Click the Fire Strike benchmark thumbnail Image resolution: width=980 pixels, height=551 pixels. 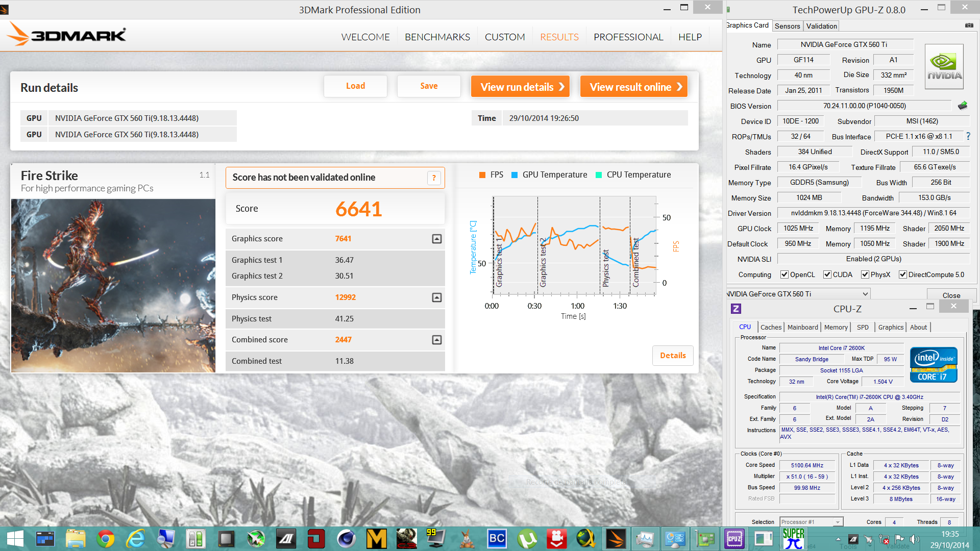pyautogui.click(x=113, y=286)
